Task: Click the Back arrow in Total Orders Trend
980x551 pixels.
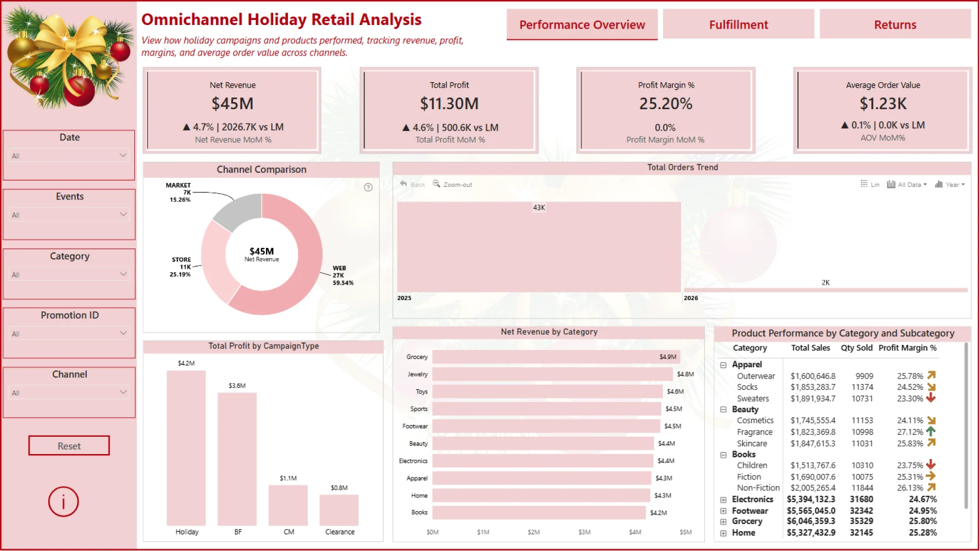Action: (x=404, y=184)
